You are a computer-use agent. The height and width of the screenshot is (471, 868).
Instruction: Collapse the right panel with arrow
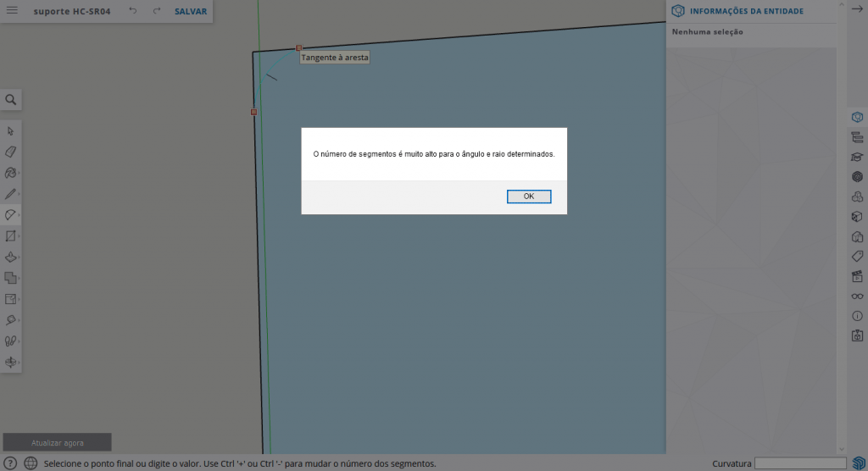tap(857, 8)
